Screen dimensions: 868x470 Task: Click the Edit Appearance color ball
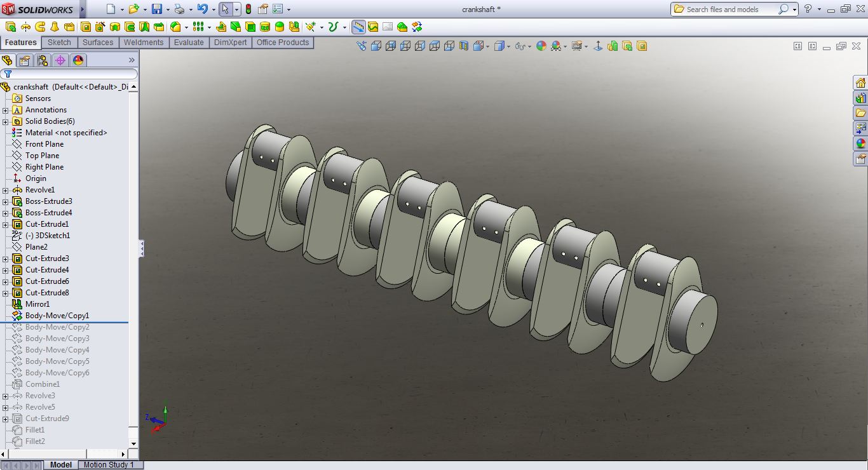tap(541, 46)
